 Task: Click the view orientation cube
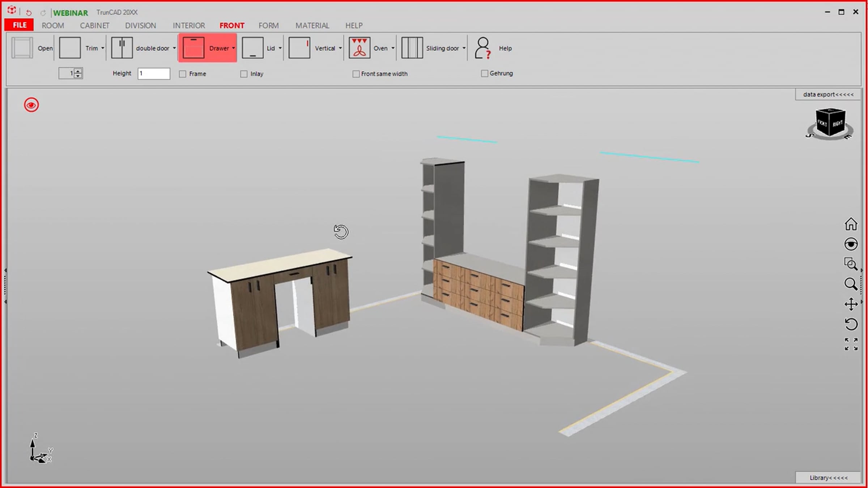830,123
